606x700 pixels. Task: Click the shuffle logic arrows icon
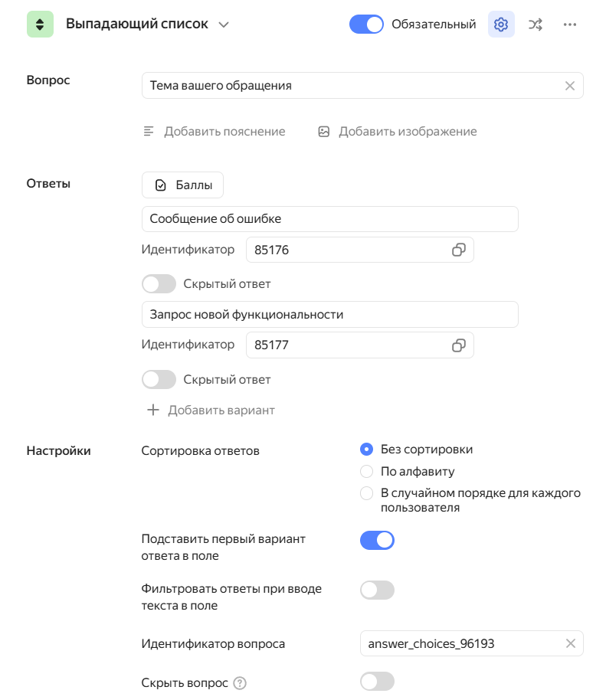(536, 25)
